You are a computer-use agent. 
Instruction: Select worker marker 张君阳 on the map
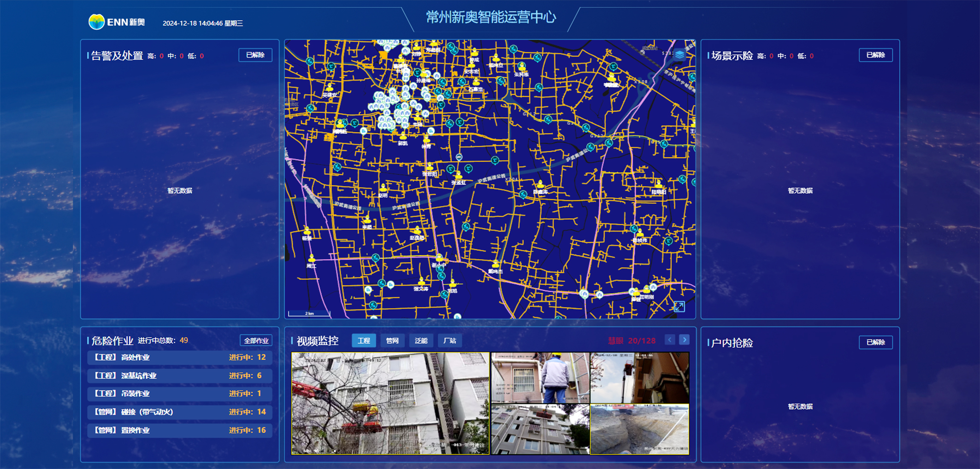tap(430, 167)
